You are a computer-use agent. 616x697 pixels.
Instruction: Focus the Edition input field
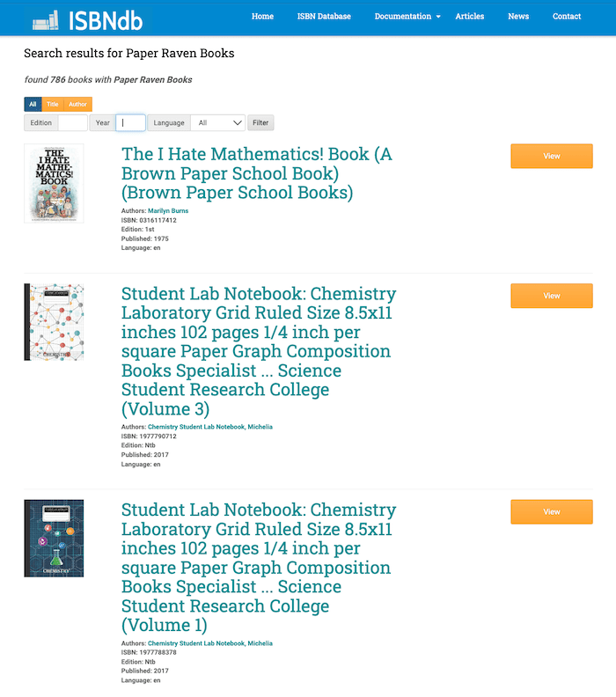pyautogui.click(x=72, y=123)
